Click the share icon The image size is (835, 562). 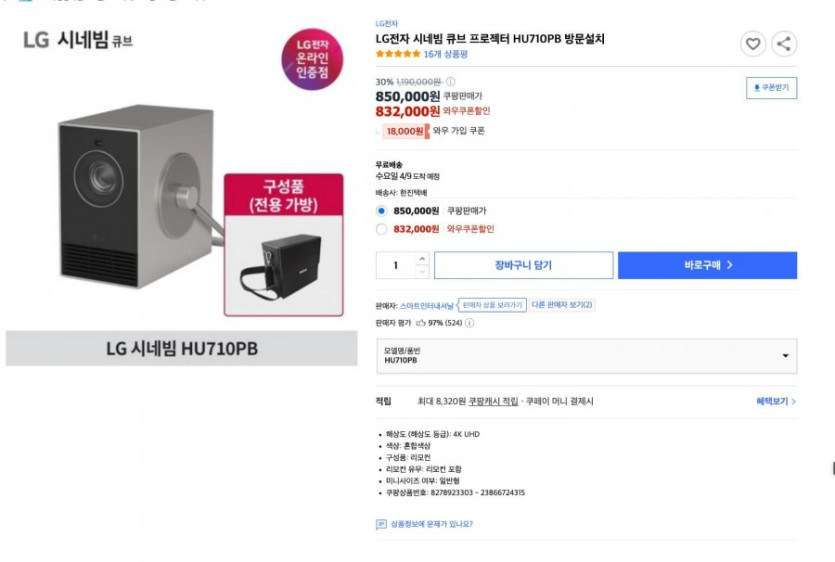pos(784,43)
